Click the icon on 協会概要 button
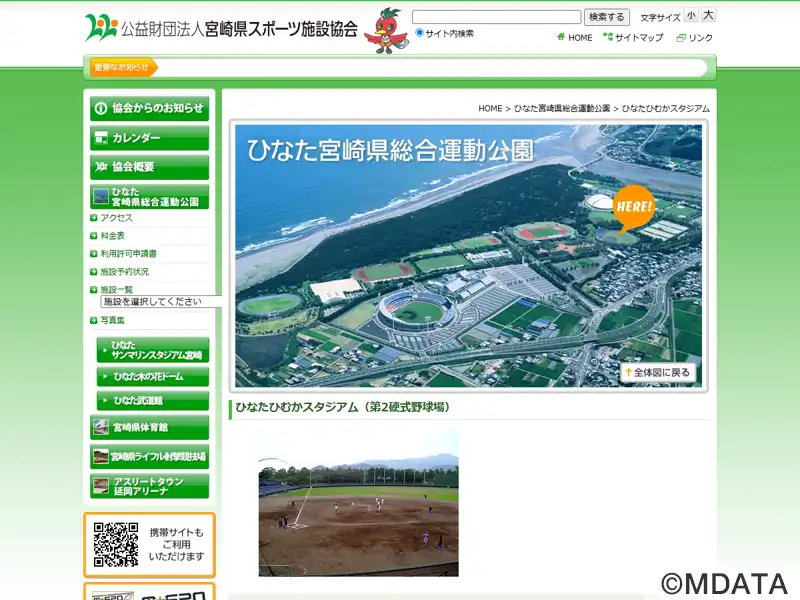 101,167
